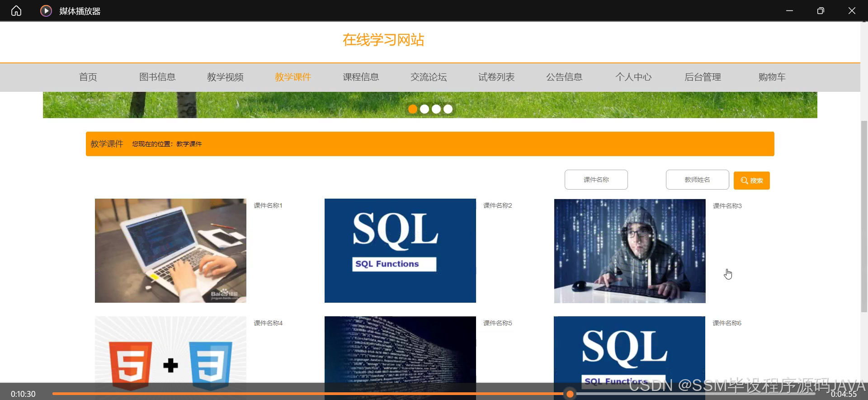Minimize the media player window
The image size is (868, 400).
point(789,10)
